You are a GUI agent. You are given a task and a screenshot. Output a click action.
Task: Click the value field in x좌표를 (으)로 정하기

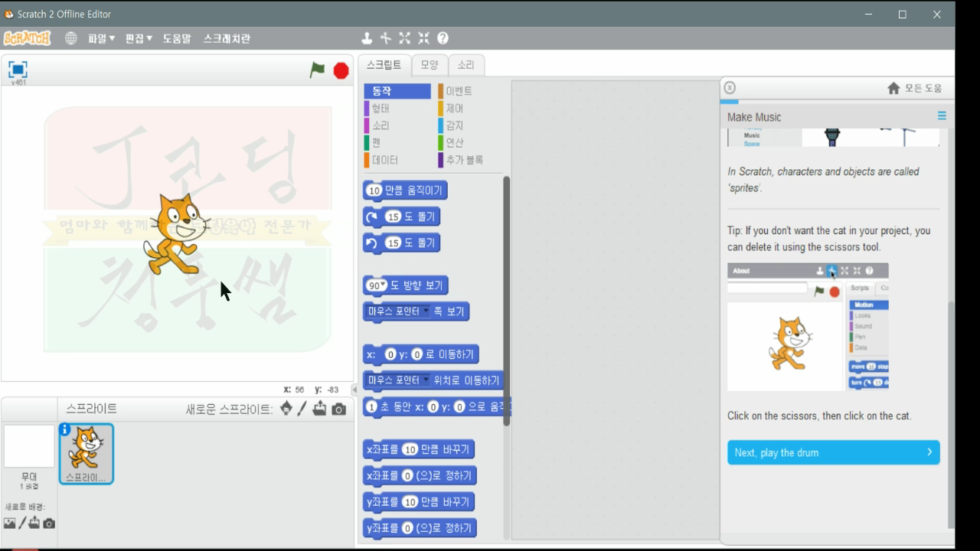point(407,476)
